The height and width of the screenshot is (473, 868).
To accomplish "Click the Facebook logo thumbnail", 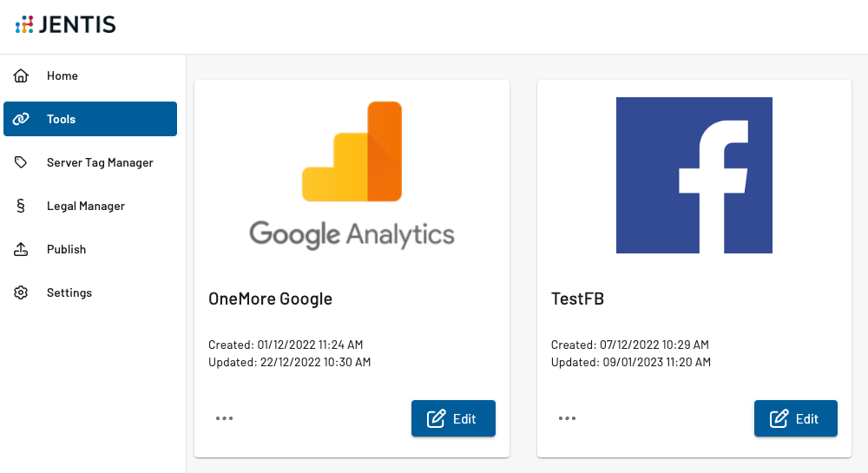I will tap(694, 175).
